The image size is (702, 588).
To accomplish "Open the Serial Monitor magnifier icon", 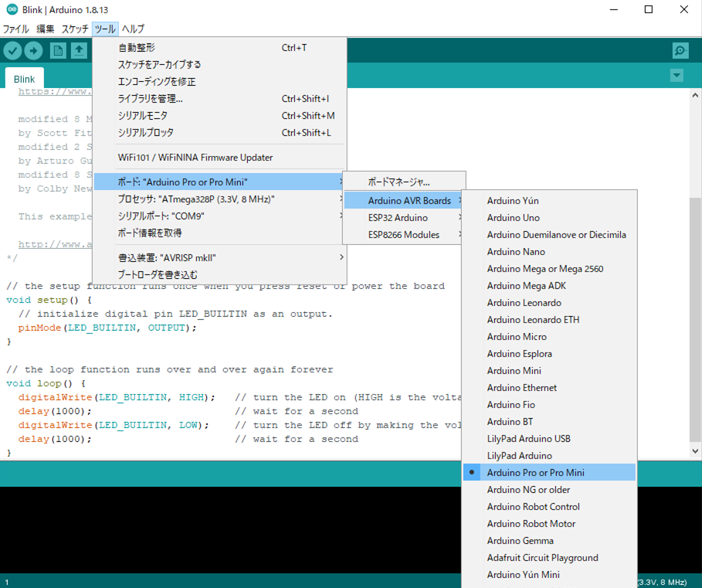I will point(680,50).
